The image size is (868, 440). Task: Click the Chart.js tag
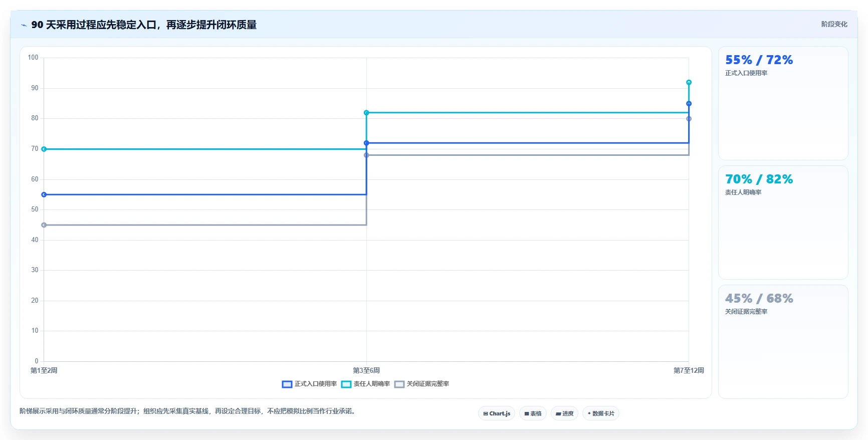pyautogui.click(x=497, y=413)
